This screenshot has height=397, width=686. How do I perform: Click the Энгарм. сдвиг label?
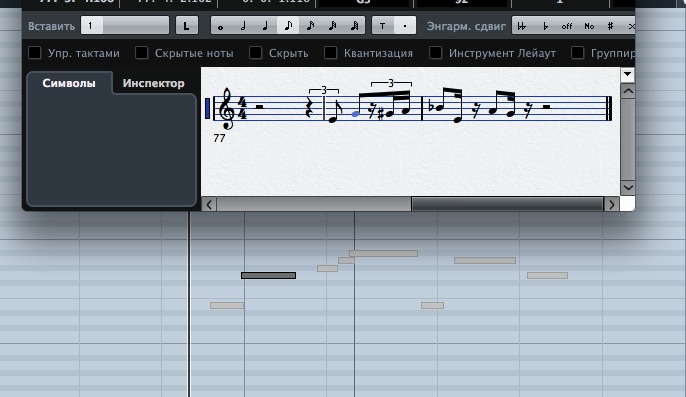click(466, 26)
